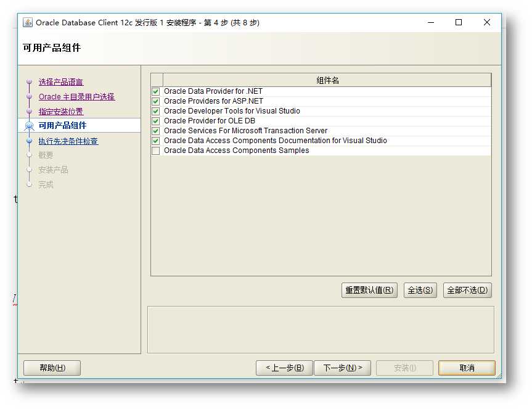Maximize the Oracle installer window
The width and height of the screenshot is (532, 409).
(x=459, y=22)
